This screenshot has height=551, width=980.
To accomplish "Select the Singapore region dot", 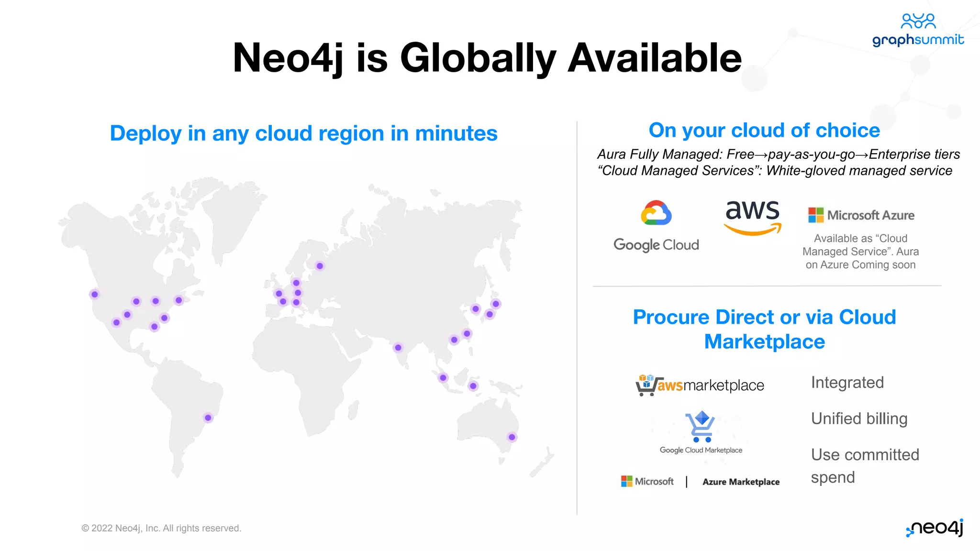I will click(x=443, y=378).
